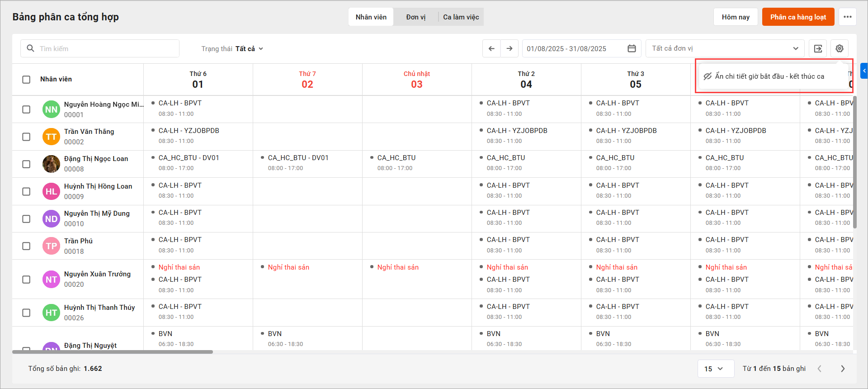This screenshot has height=389, width=868.
Task: Switch to the Ca làm việc tab
Action: (x=461, y=17)
